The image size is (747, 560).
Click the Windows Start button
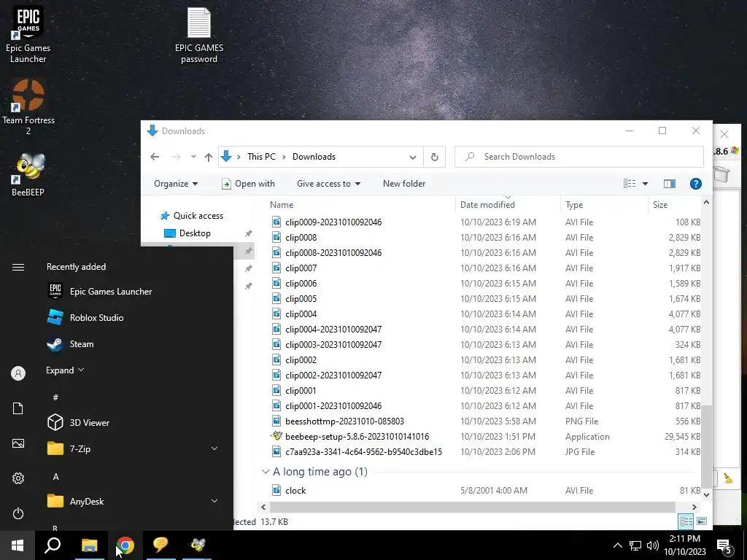click(x=18, y=545)
